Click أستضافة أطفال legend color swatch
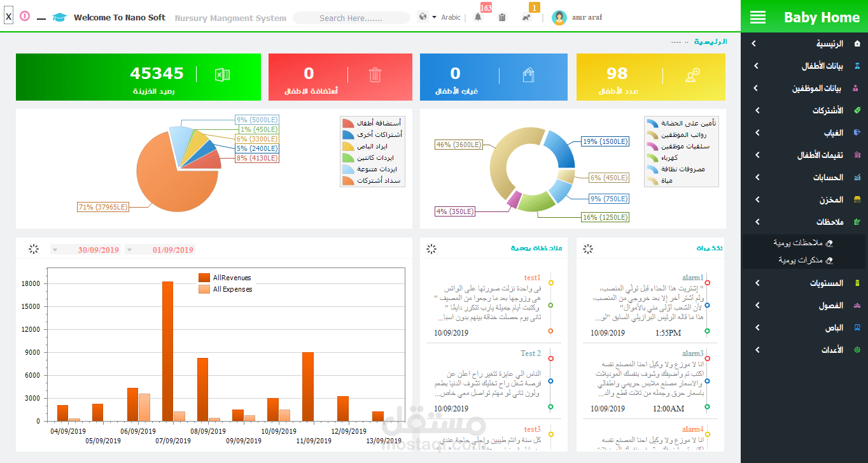This screenshot has height=463, width=868. (348, 123)
